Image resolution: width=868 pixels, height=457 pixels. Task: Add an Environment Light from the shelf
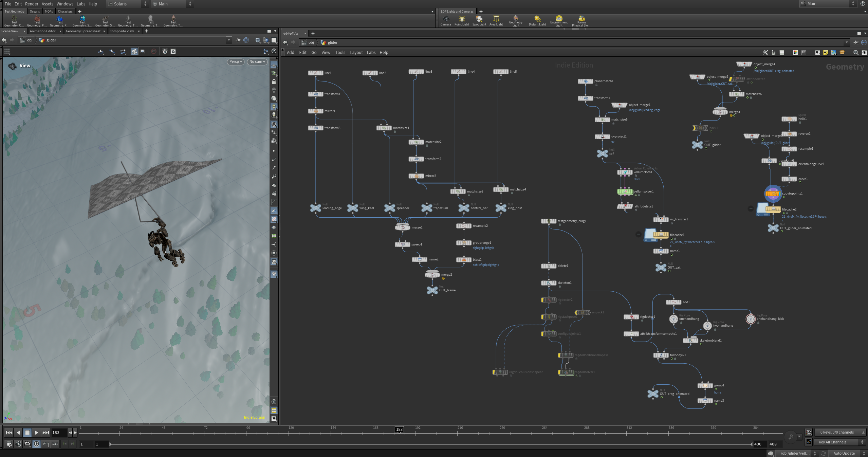click(x=559, y=21)
